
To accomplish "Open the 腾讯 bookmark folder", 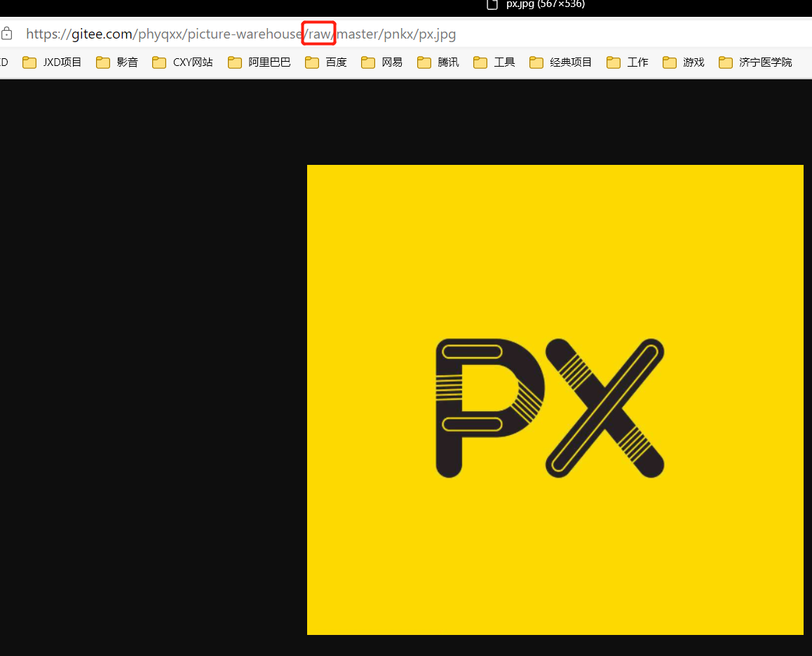I will click(438, 62).
